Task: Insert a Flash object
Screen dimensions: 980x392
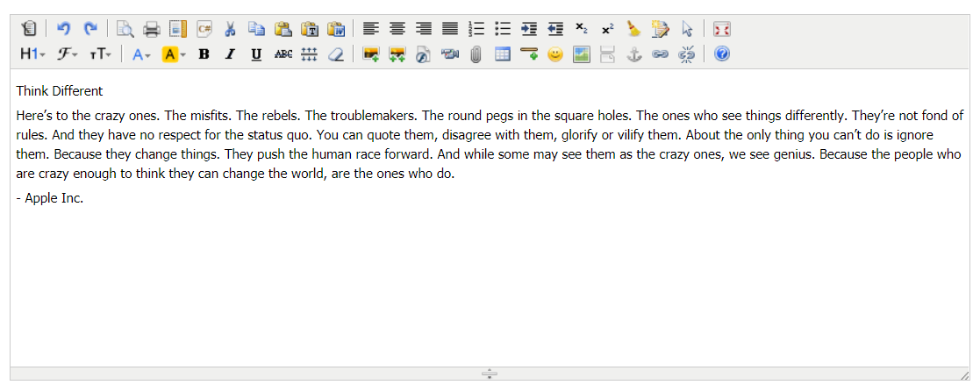Action: [x=424, y=54]
